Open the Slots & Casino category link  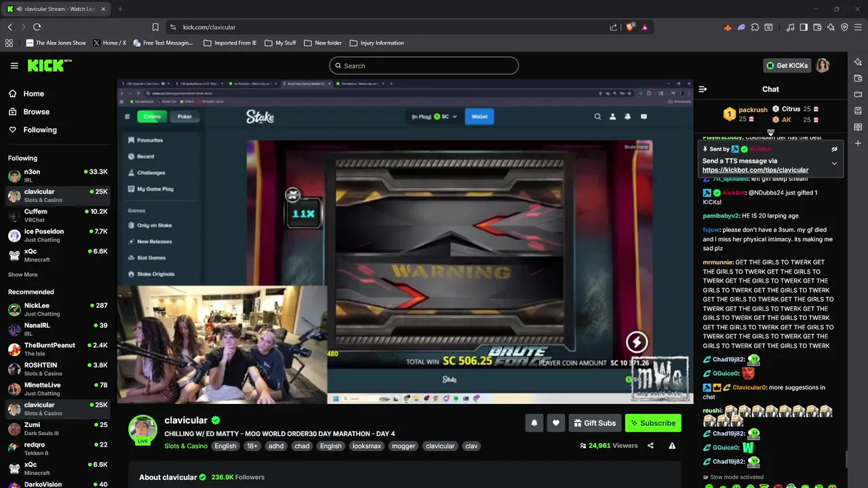click(186, 446)
